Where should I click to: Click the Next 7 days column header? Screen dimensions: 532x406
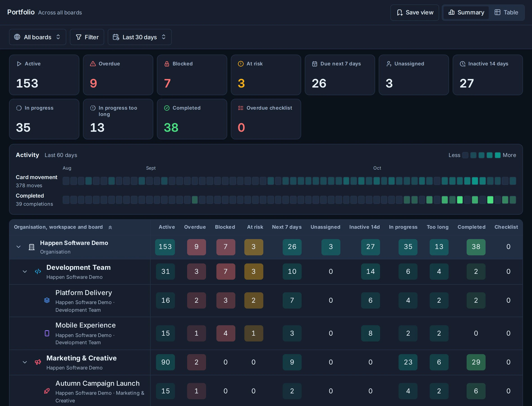287,227
